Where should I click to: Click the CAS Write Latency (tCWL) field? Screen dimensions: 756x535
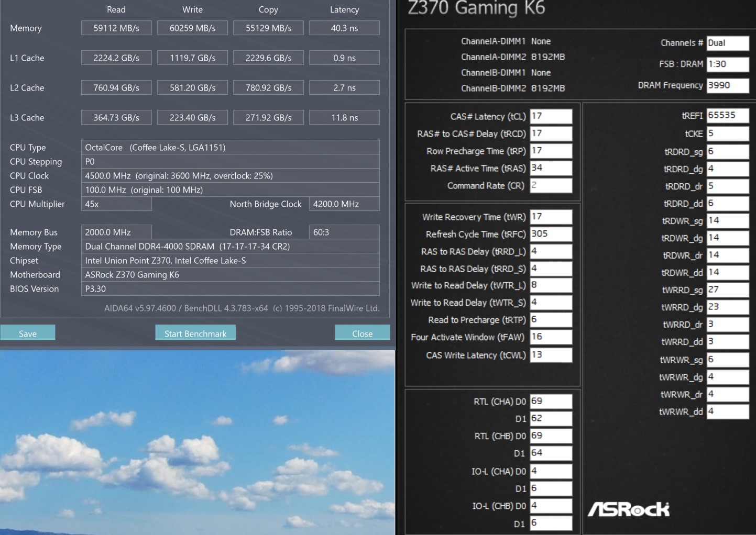[551, 355]
